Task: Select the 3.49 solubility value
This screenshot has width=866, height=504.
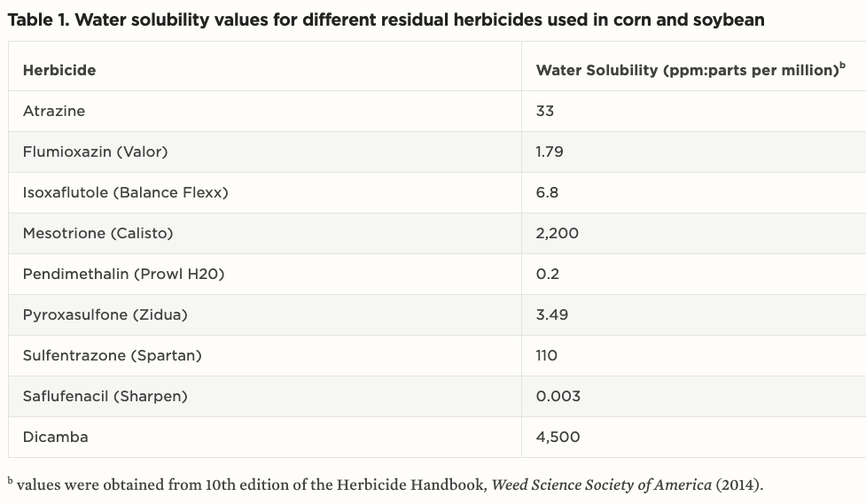Action: [552, 314]
